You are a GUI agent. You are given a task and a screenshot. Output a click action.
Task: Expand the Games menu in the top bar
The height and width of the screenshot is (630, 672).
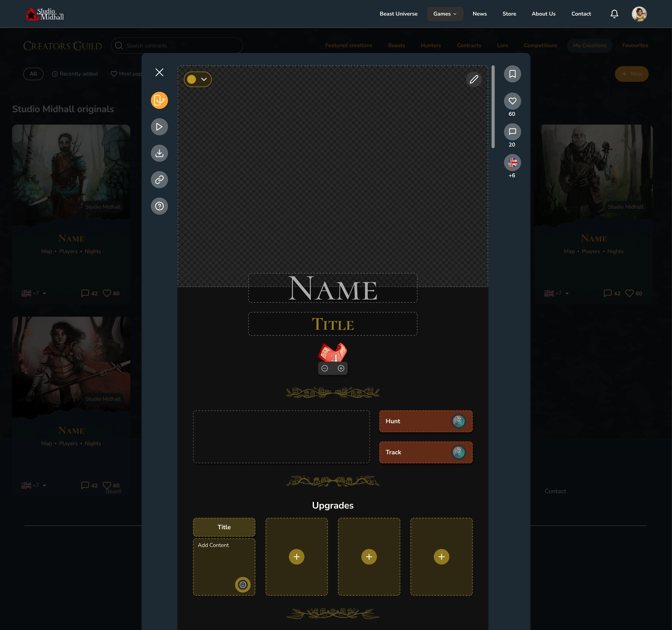tap(444, 14)
